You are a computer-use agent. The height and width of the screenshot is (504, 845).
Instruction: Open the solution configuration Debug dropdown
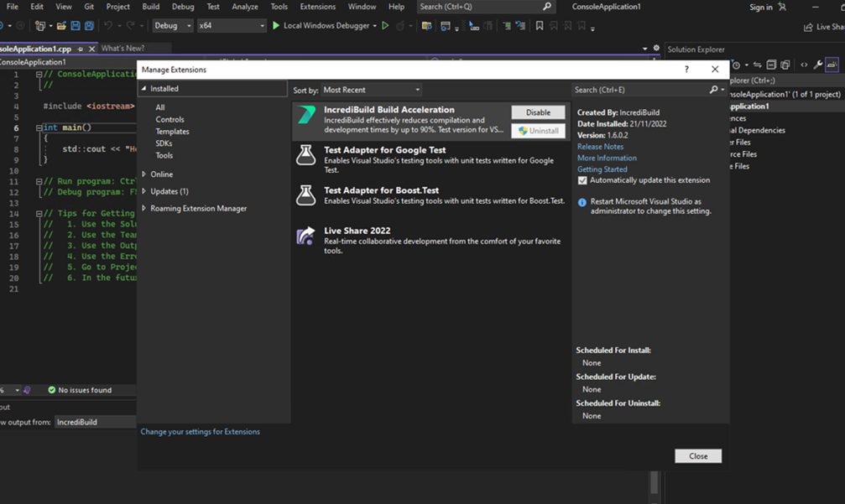tap(173, 25)
